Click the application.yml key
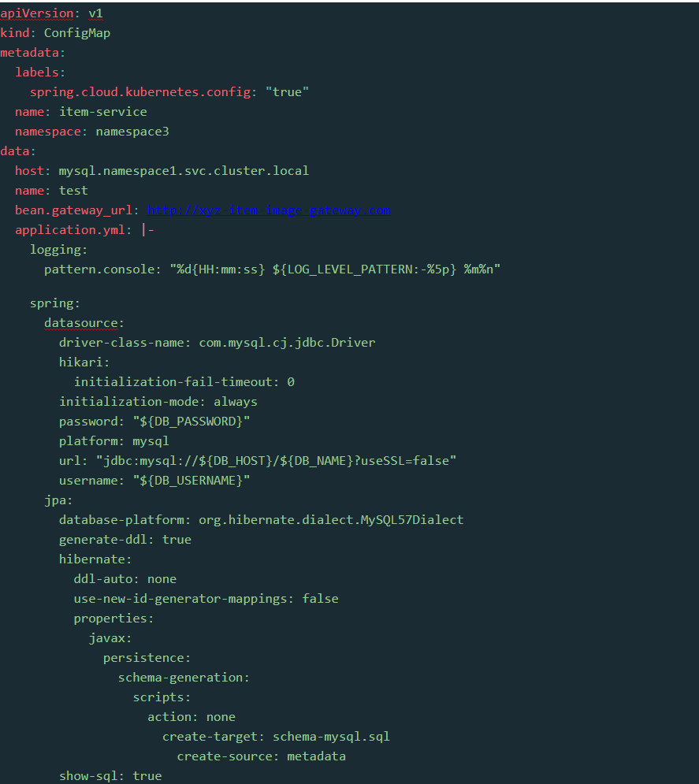The image size is (699, 784). coord(69,230)
